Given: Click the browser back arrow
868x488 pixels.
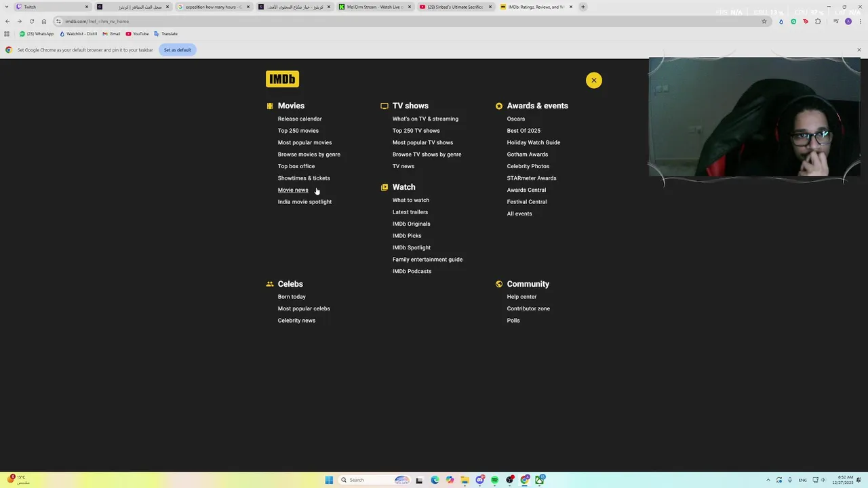Looking at the screenshot, I should (7, 21).
